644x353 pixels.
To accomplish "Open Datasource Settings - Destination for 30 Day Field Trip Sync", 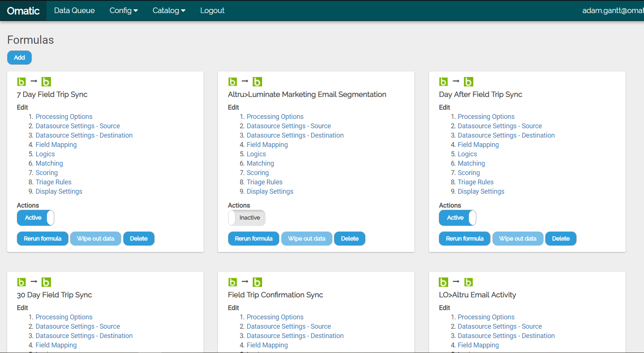I will coord(84,336).
